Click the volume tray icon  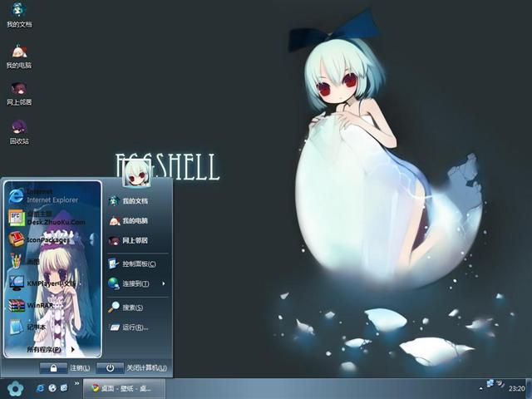point(500,384)
